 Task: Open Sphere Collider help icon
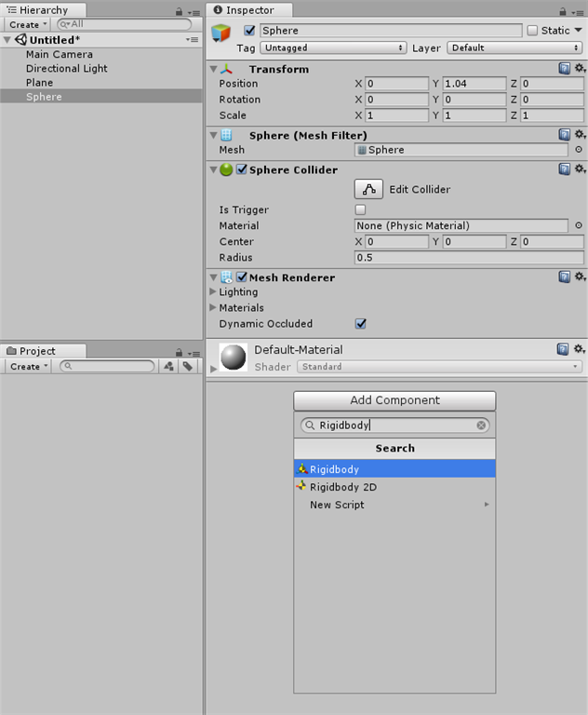click(x=565, y=169)
